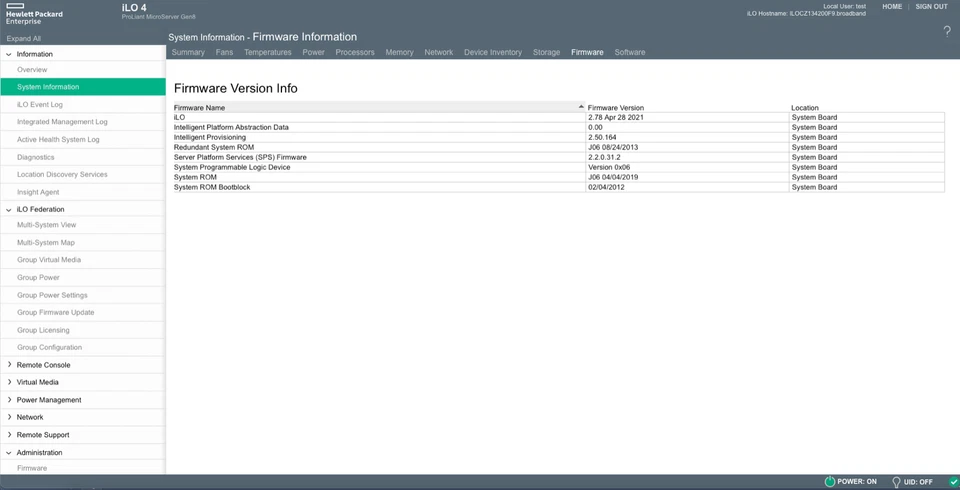Open Location Discovery Services
This screenshot has width=960, height=490.
[83, 175]
